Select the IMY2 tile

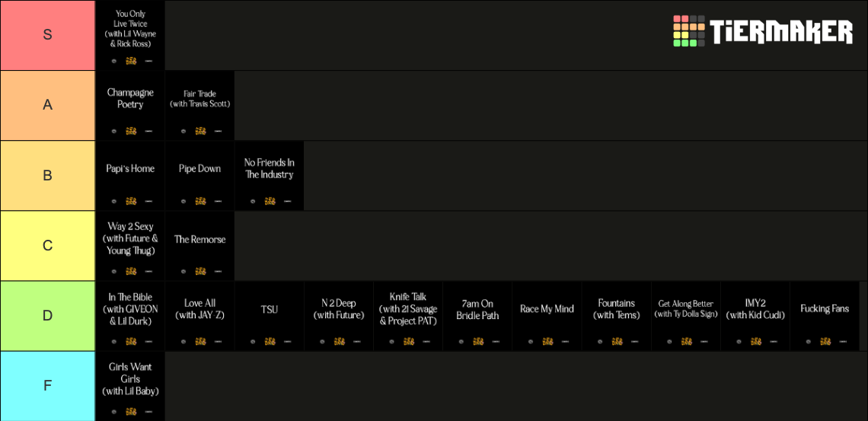[755, 316]
